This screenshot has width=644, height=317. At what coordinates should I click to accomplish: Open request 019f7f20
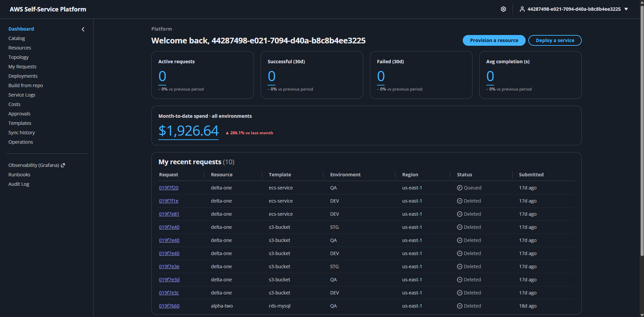169,188
